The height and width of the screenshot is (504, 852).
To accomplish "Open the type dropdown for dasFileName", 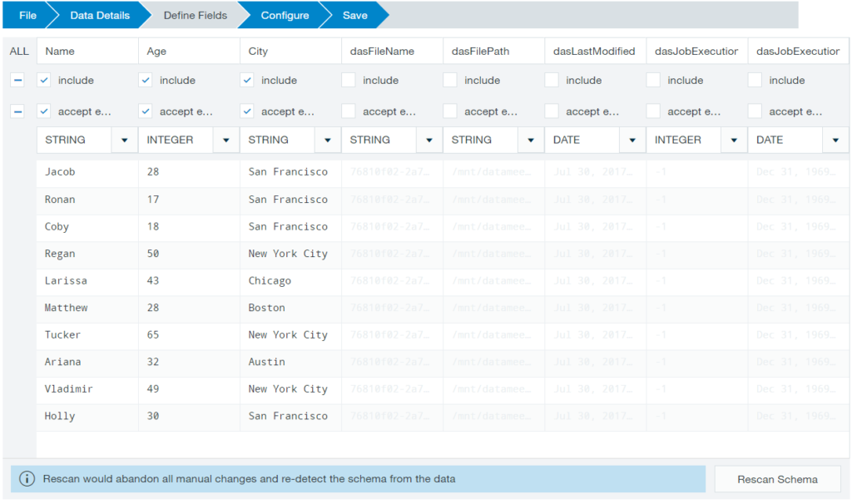I will pyautogui.click(x=428, y=140).
